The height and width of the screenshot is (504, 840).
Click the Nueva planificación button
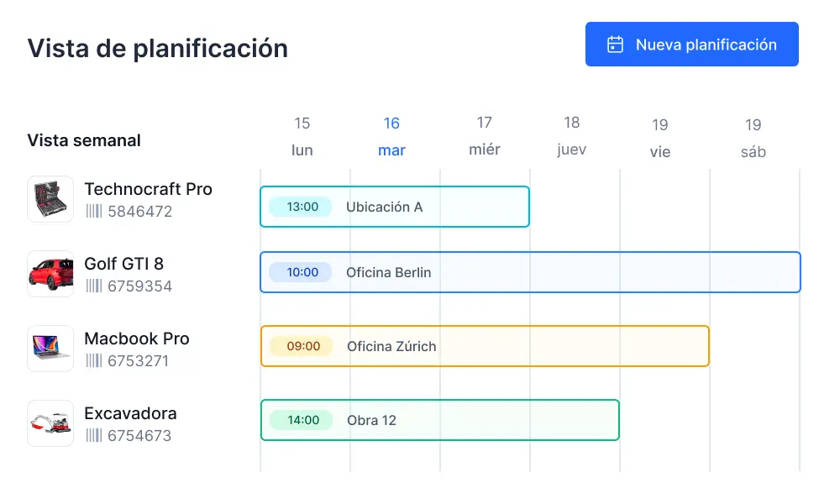coord(691,45)
